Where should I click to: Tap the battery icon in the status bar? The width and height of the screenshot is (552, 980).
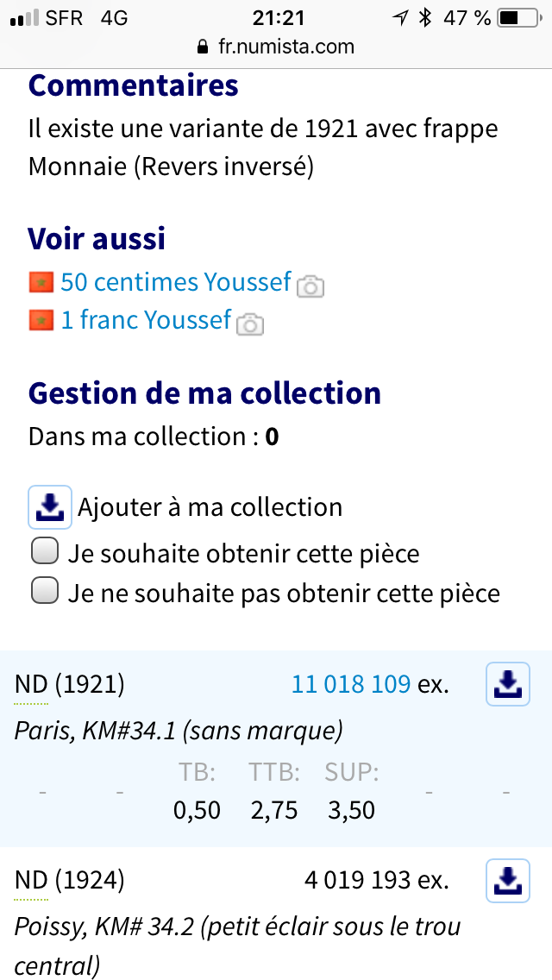tap(518, 17)
